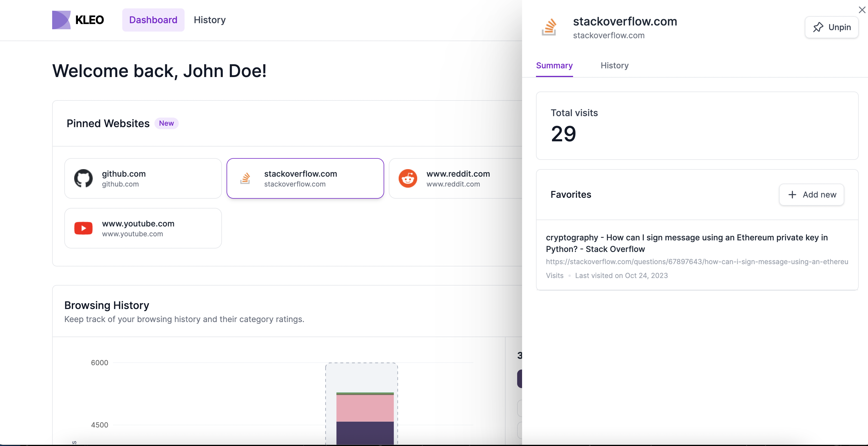
Task: Go to History in top navigation
Action: coord(209,20)
